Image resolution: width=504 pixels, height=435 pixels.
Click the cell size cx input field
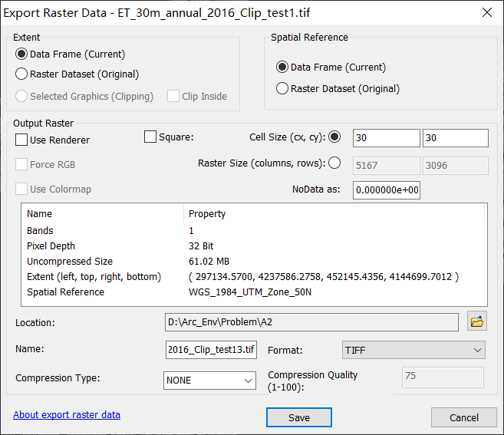click(x=387, y=138)
